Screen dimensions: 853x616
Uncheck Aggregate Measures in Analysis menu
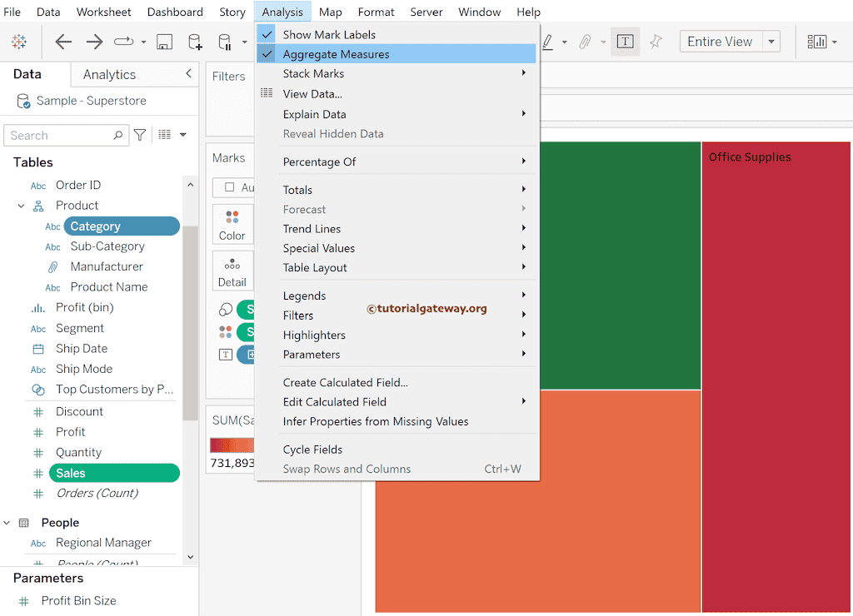[336, 54]
